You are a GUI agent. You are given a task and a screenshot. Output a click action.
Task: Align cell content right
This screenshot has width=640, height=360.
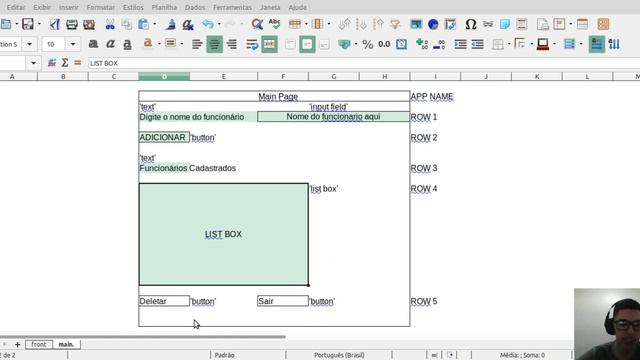click(x=232, y=44)
